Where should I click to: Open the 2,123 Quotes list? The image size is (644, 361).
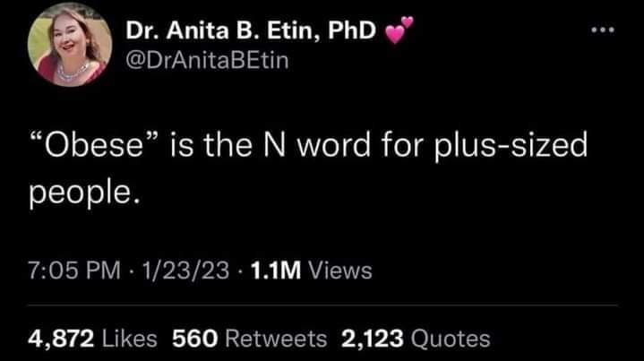point(415,339)
